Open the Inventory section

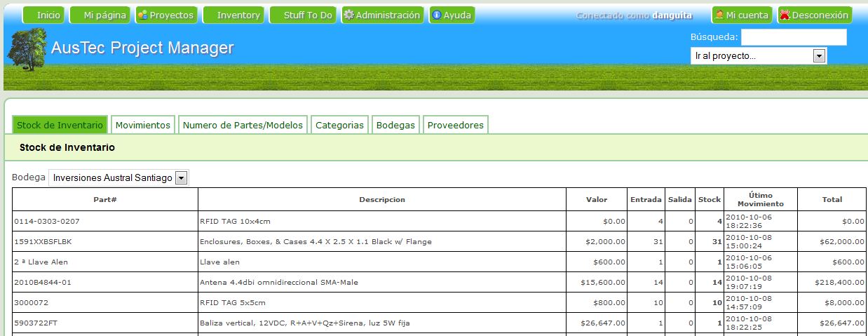[x=234, y=15]
